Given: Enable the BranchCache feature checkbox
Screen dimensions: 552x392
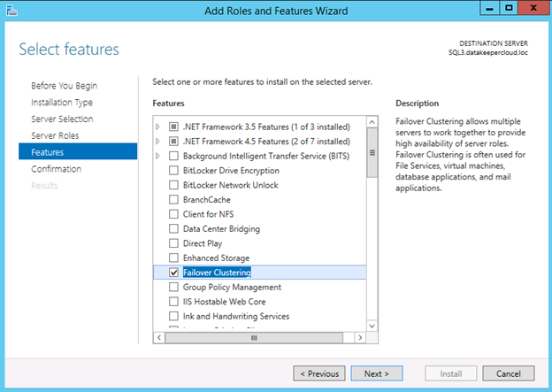Looking at the screenshot, I should tap(174, 200).
